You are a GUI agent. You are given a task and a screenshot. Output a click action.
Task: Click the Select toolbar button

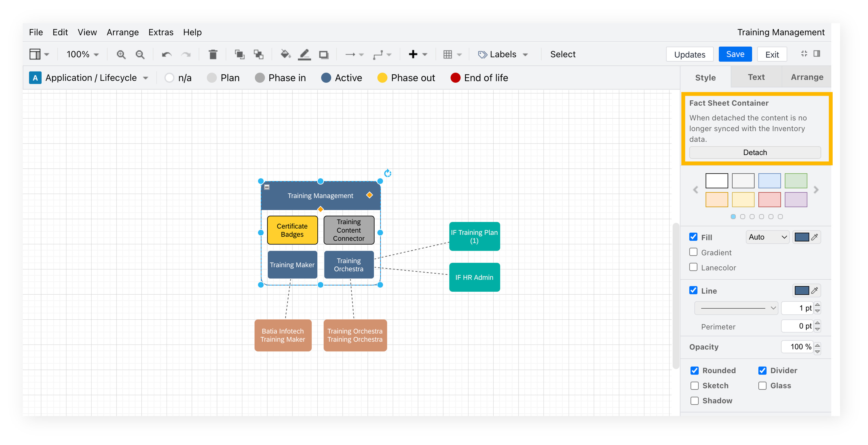pyautogui.click(x=563, y=54)
